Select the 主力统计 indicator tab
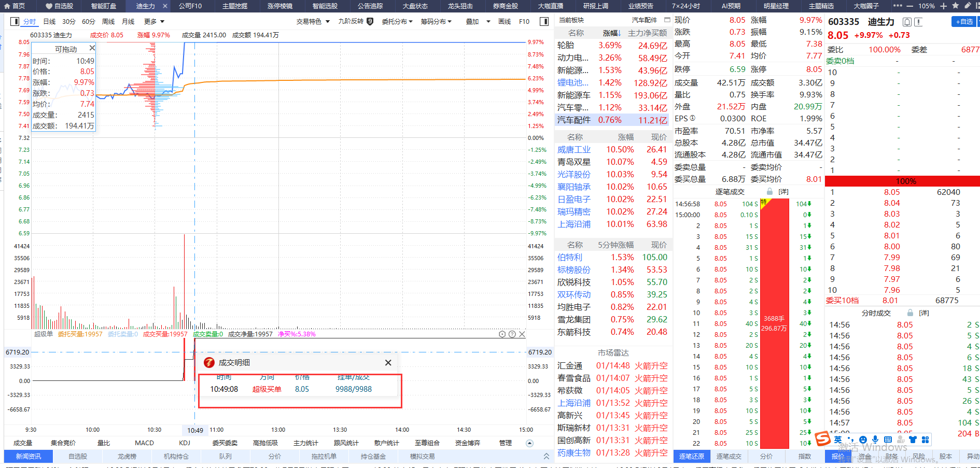 tap(306, 443)
